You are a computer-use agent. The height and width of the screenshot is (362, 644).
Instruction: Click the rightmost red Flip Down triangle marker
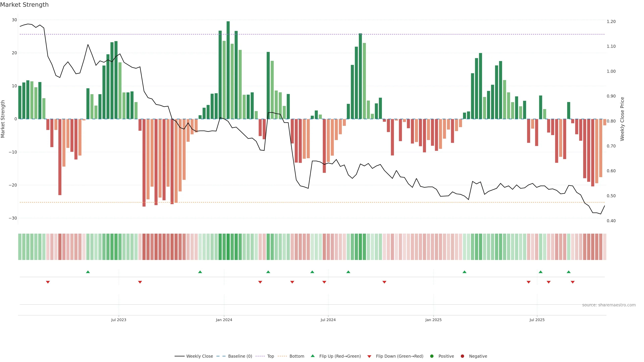click(573, 282)
